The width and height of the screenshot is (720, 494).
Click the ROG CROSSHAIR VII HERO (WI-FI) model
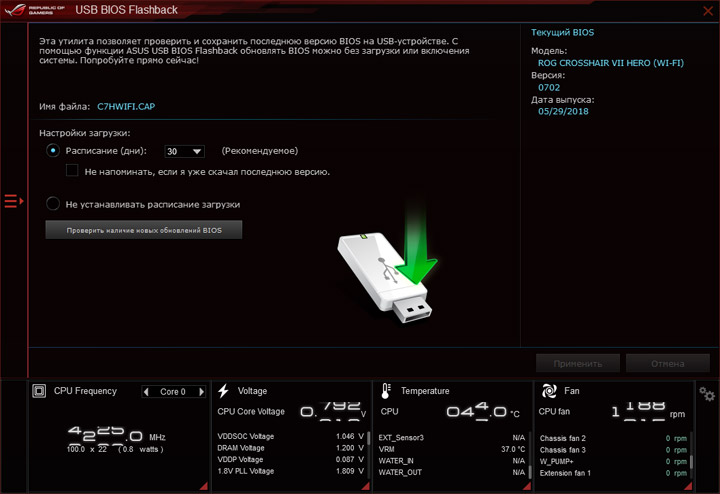coord(611,63)
